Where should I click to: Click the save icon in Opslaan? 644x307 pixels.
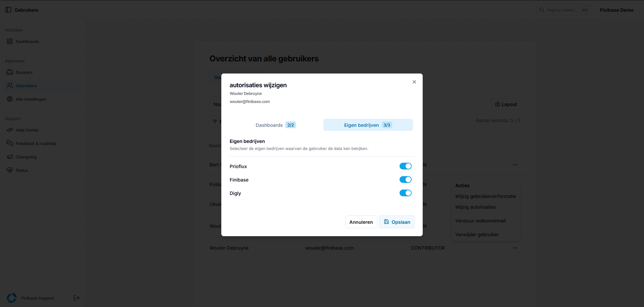point(386,222)
